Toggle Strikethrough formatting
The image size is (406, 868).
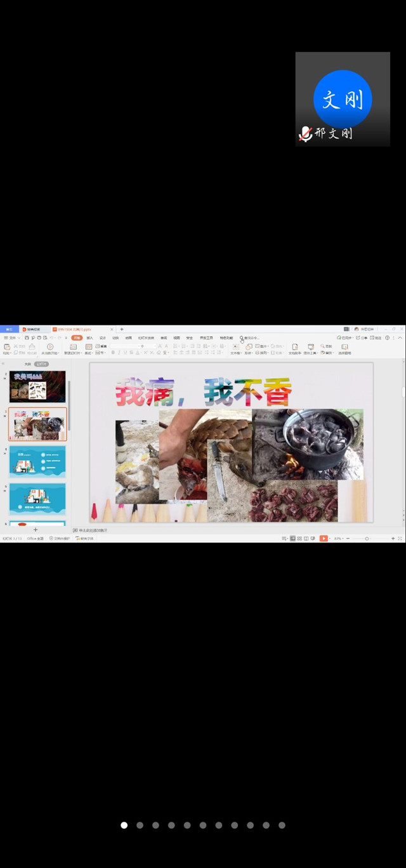[132, 352]
